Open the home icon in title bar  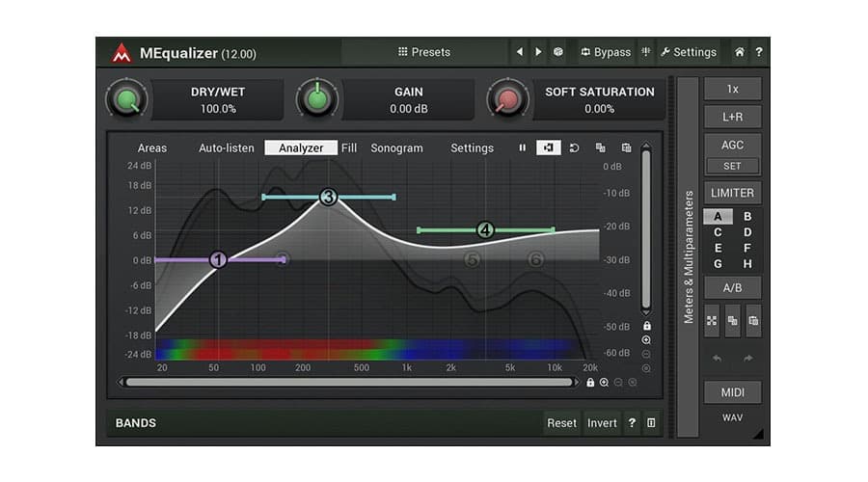pyautogui.click(x=740, y=52)
